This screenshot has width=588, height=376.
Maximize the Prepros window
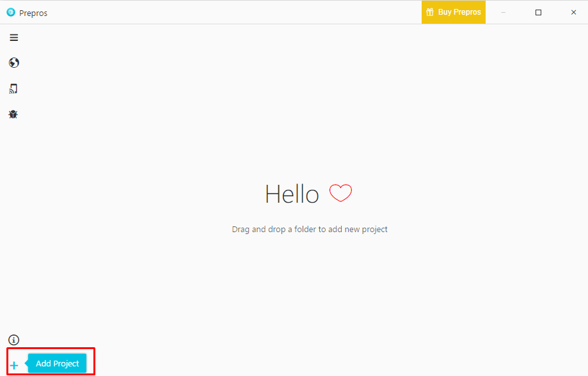pyautogui.click(x=538, y=12)
